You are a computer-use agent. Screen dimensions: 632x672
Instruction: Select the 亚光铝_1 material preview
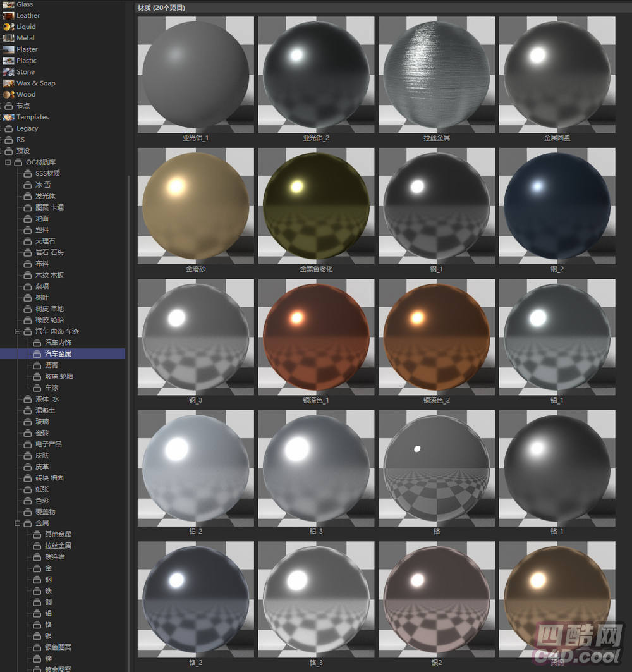pyautogui.click(x=195, y=73)
